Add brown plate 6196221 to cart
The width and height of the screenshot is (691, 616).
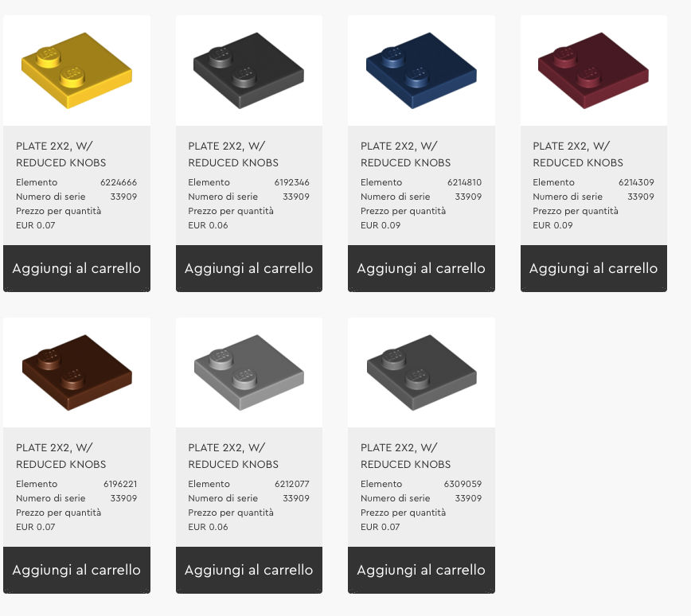[76, 570]
